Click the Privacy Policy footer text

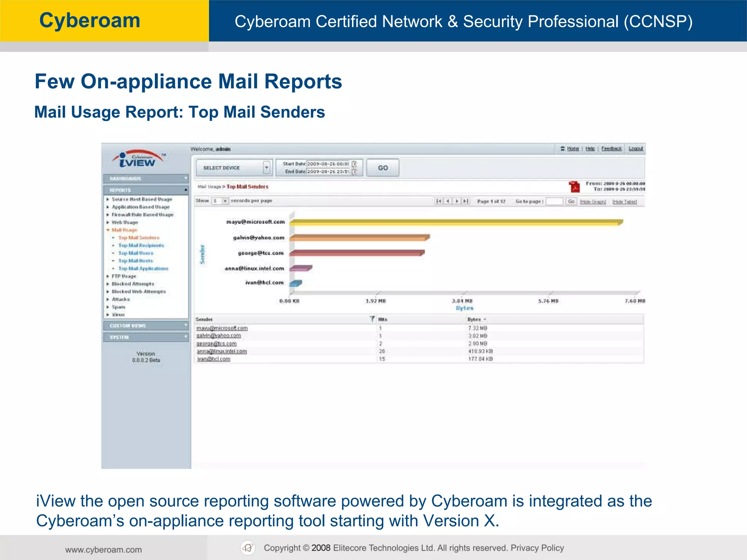537,548
